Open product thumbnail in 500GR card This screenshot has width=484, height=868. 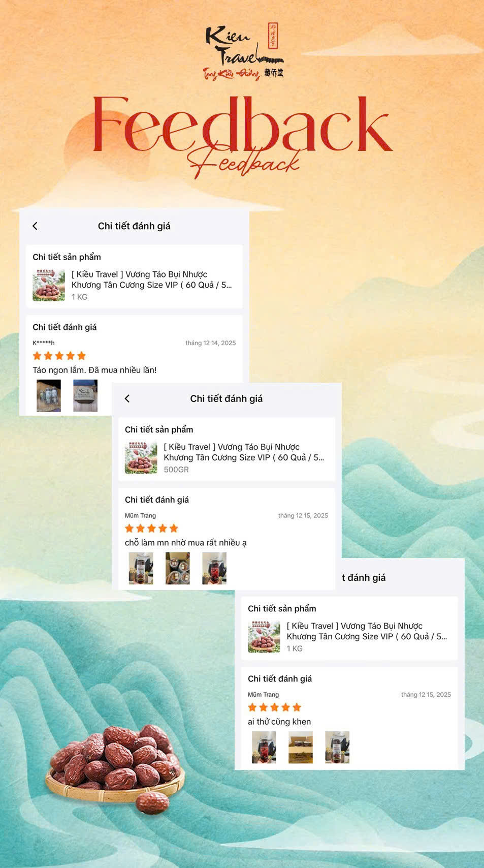tap(141, 458)
